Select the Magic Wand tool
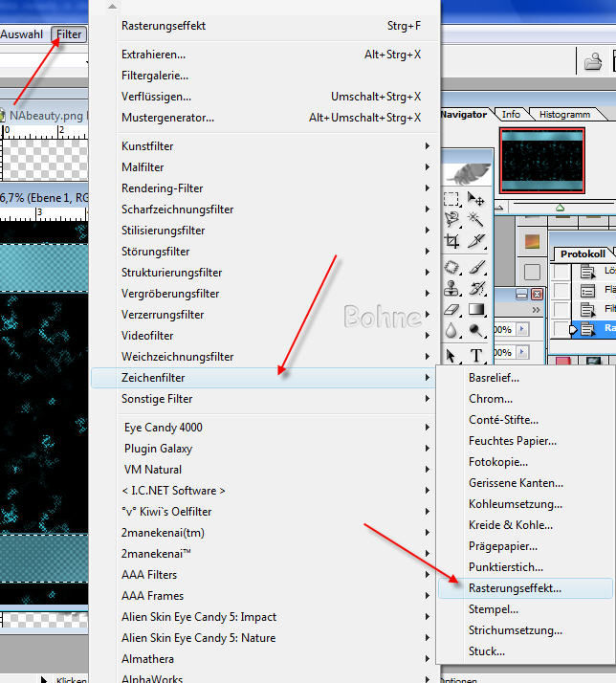This screenshot has height=683, width=616. point(475,221)
